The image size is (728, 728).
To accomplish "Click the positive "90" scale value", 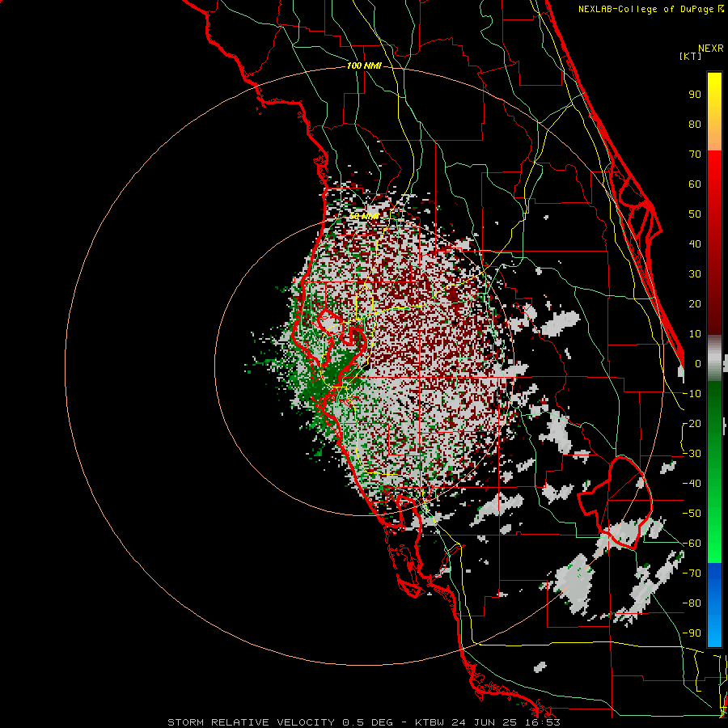I will point(695,95).
